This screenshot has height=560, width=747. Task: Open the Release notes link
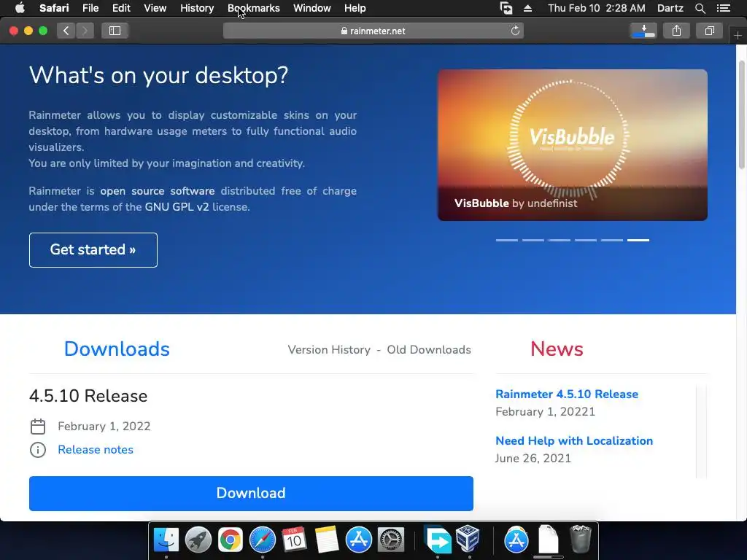[96, 449]
